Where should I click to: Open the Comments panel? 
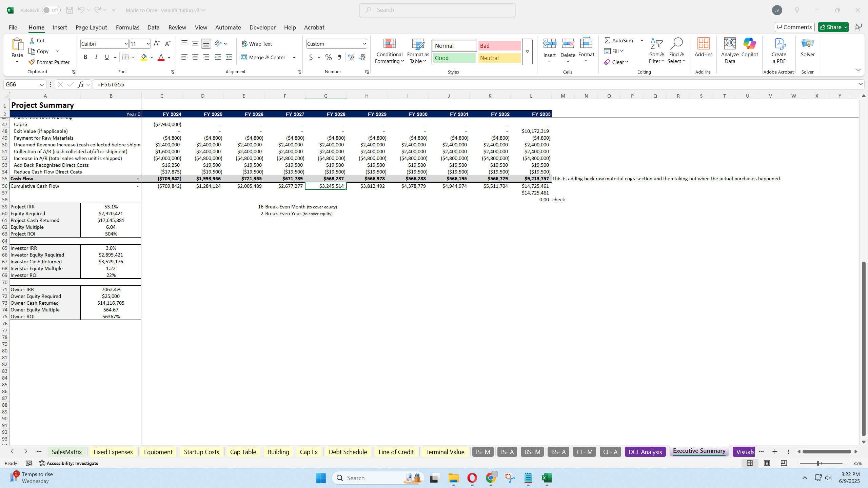(794, 27)
